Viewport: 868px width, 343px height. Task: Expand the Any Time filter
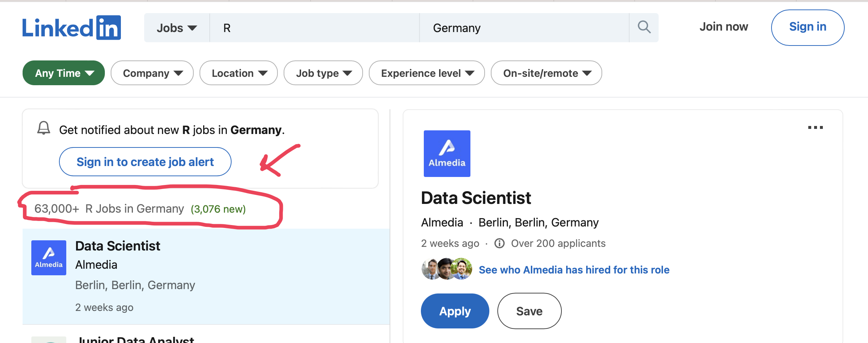pos(64,73)
